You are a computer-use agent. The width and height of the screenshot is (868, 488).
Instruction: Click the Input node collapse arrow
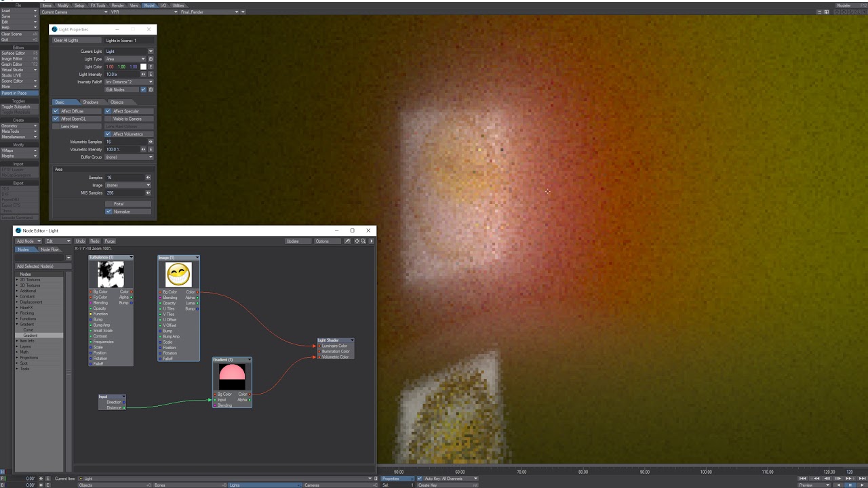(123, 396)
